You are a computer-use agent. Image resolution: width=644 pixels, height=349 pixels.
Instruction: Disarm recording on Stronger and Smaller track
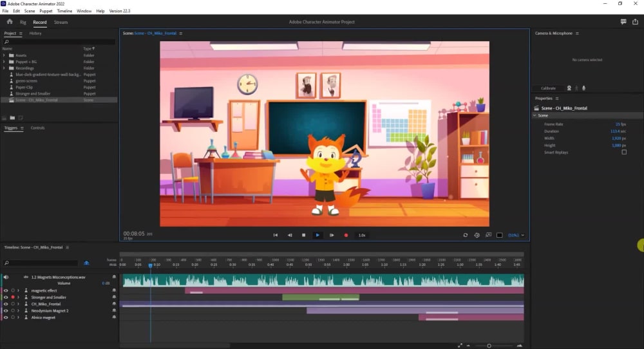pos(13,297)
